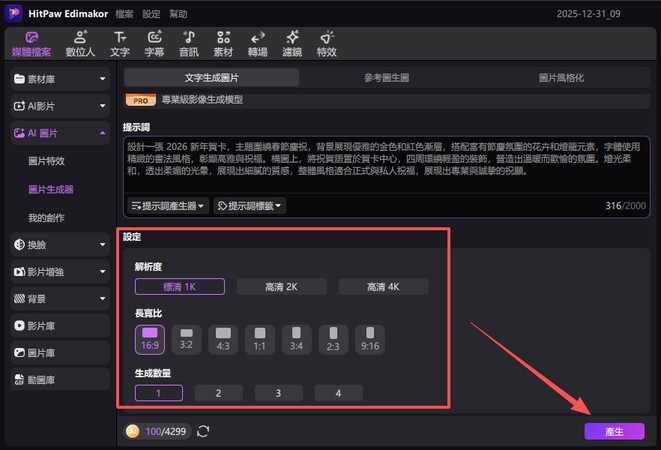
Task: Choose 9:16 aspect ratio
Action: (370, 340)
